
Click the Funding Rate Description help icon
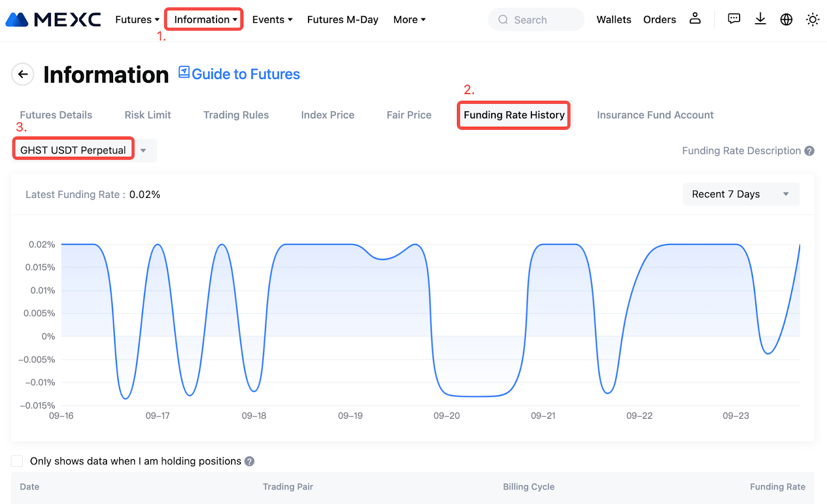pyautogui.click(x=809, y=151)
